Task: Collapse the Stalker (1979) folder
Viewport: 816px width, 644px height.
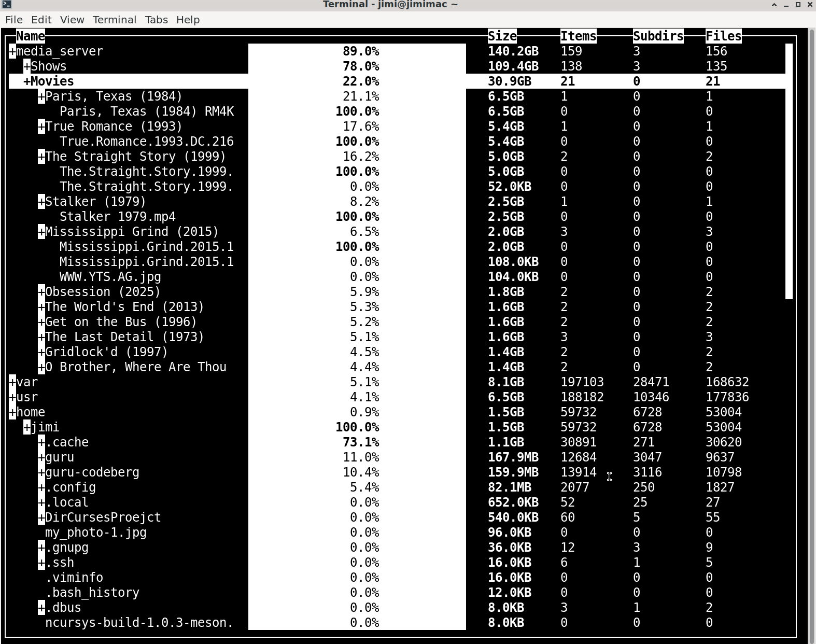Action: (41, 202)
